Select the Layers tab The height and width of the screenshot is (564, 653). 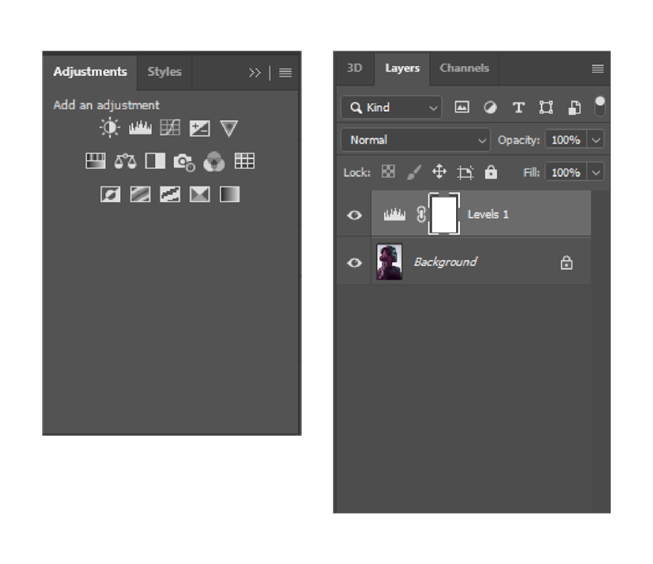tap(402, 68)
